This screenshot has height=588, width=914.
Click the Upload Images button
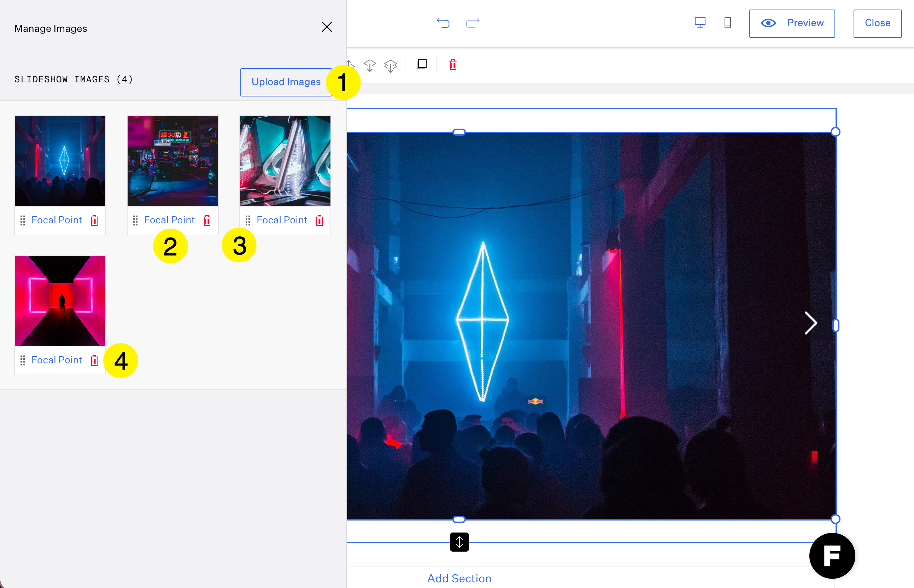tap(286, 82)
